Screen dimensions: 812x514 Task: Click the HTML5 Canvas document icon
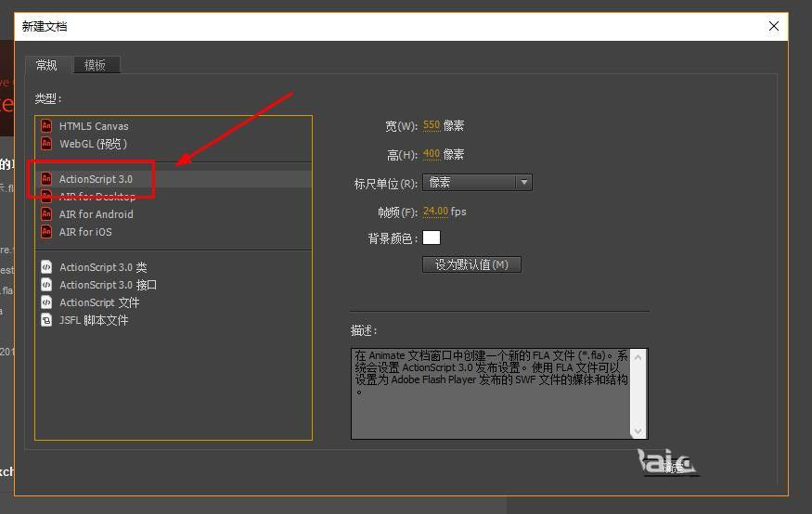click(x=46, y=126)
